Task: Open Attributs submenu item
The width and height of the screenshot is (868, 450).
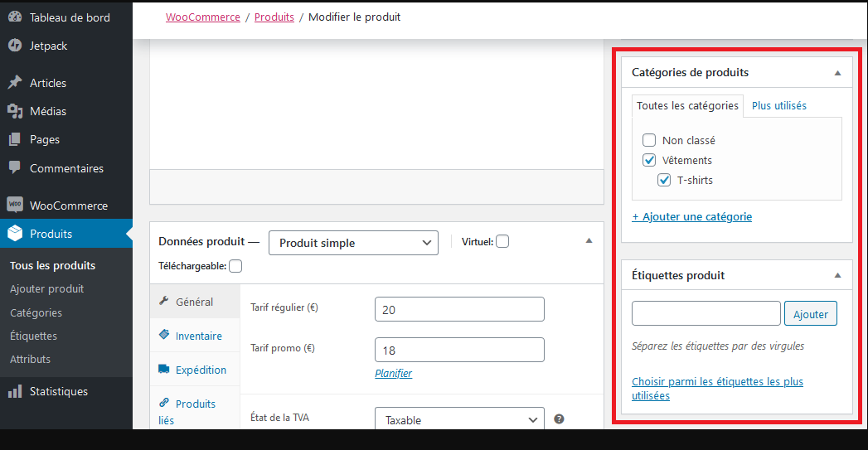Action: tap(30, 359)
